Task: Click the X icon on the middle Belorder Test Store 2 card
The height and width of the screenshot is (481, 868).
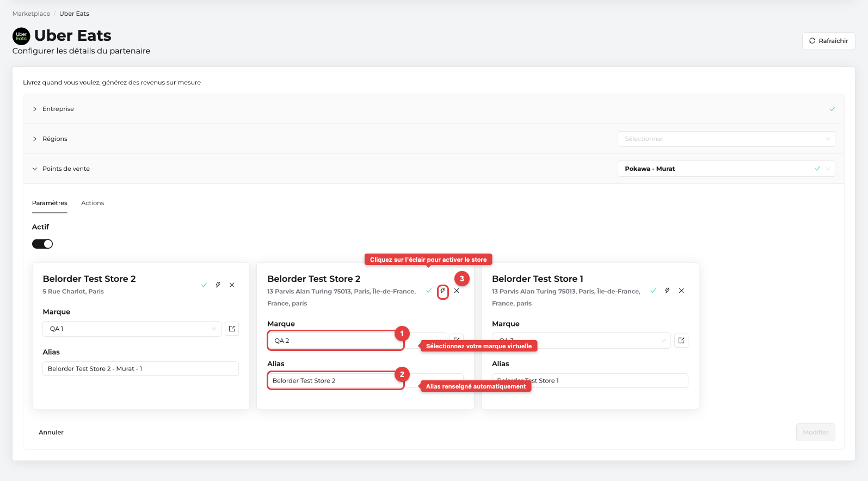Action: pyautogui.click(x=457, y=291)
